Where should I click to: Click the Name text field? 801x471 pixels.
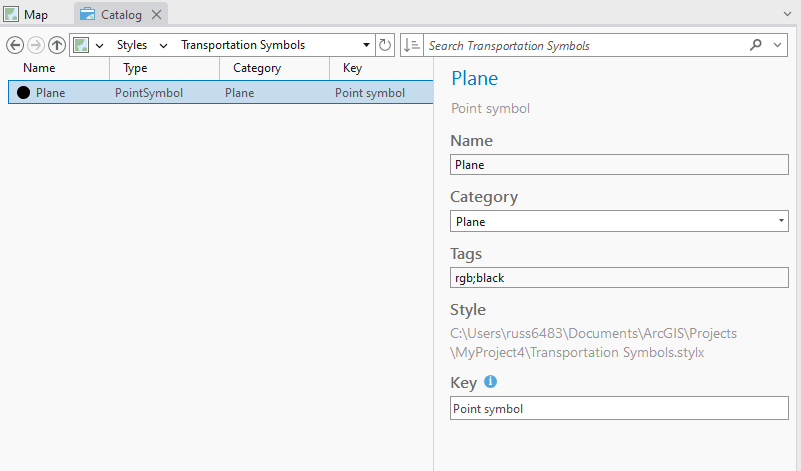[619, 165]
